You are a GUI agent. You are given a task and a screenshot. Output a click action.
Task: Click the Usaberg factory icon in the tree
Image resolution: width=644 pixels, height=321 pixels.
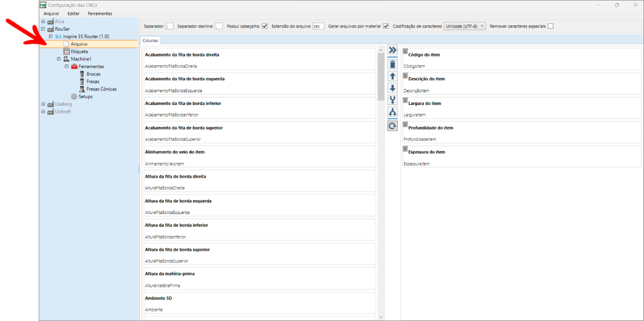pyautogui.click(x=50, y=104)
